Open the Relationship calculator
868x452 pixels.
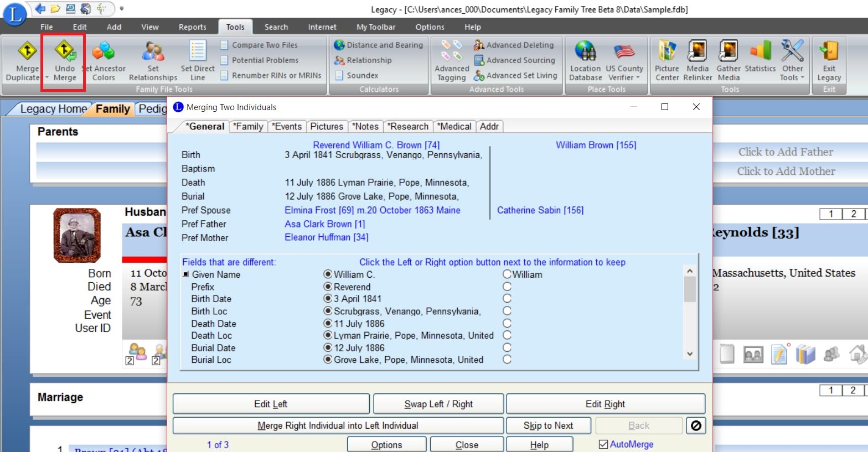tap(363, 60)
